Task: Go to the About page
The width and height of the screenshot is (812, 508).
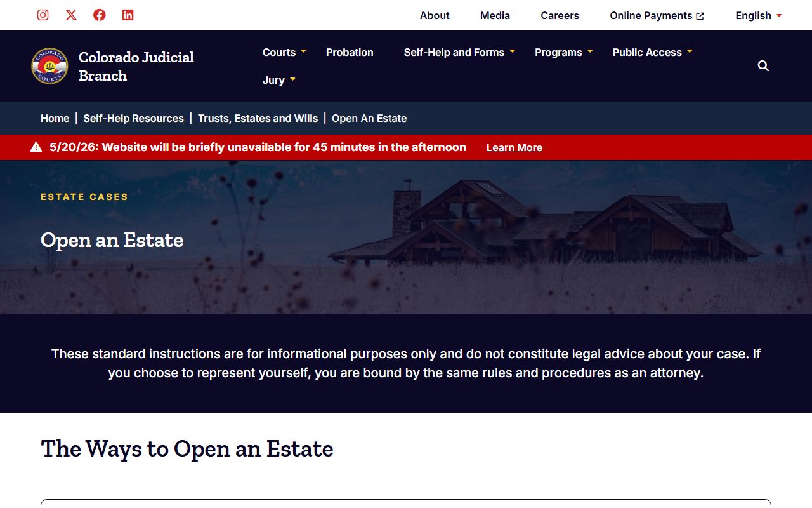Action: (435, 15)
